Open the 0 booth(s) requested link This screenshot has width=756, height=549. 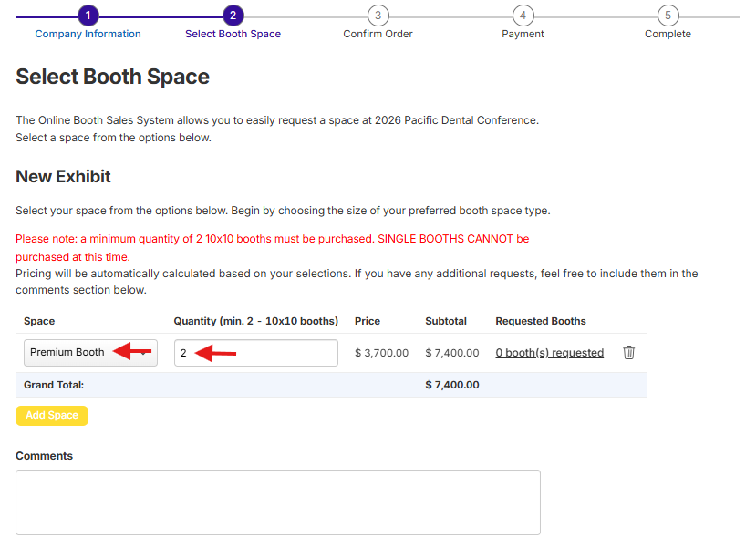click(x=550, y=353)
